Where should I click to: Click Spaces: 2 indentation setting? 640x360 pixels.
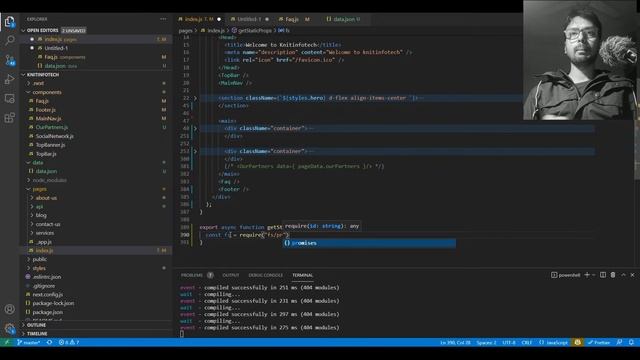tap(486, 342)
